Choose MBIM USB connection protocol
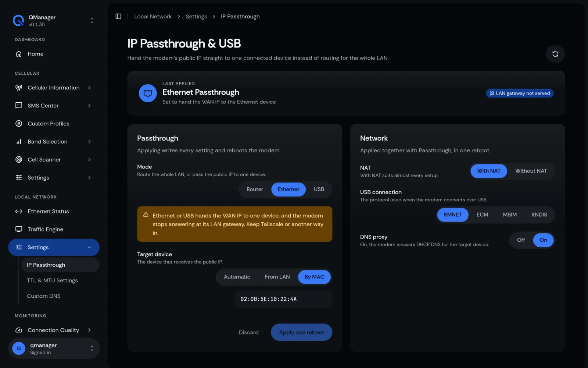This screenshot has width=588, height=368. (510, 215)
